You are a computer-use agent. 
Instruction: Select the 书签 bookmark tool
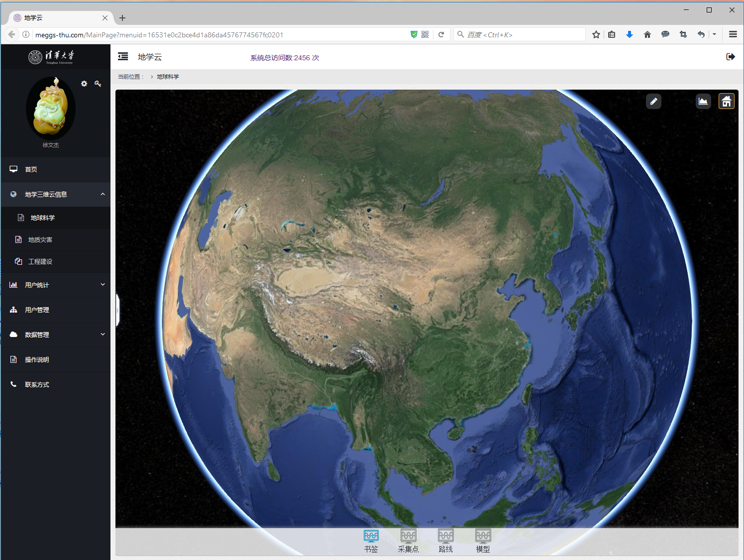pos(371,541)
